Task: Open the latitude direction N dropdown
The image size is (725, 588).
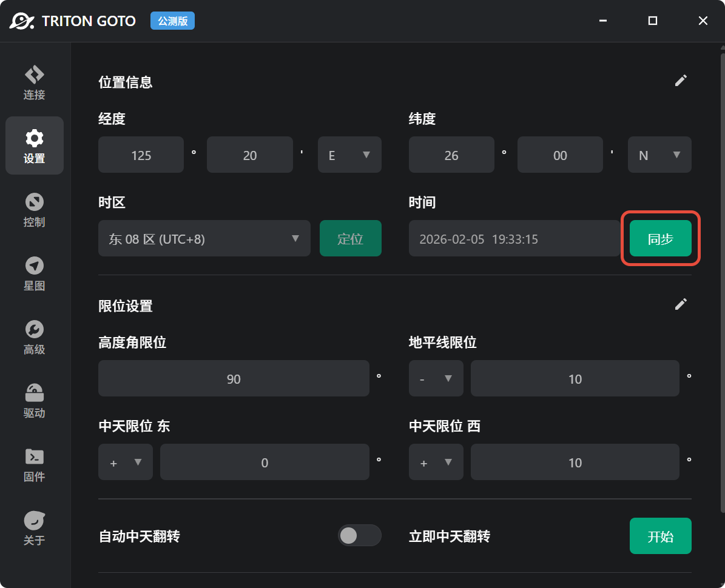Action: tap(659, 155)
